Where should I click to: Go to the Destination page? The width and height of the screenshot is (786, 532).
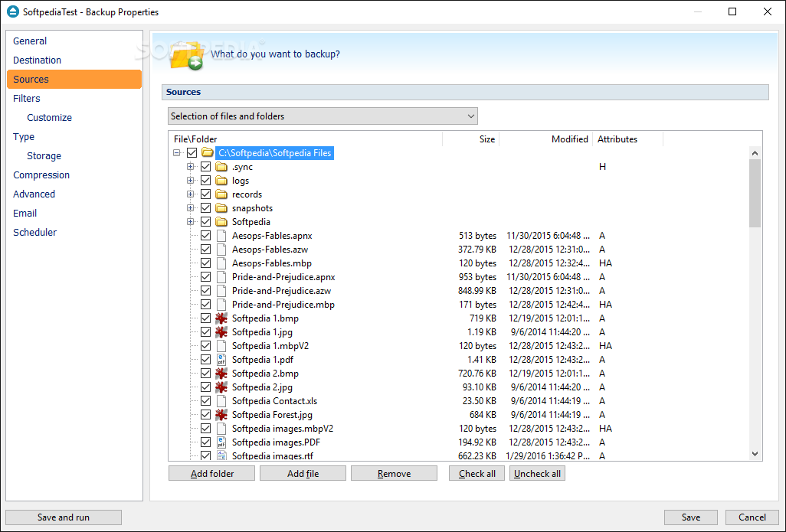74,60
